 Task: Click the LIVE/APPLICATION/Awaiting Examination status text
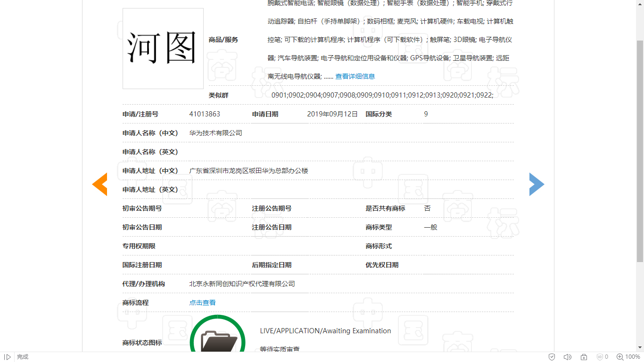325,331
